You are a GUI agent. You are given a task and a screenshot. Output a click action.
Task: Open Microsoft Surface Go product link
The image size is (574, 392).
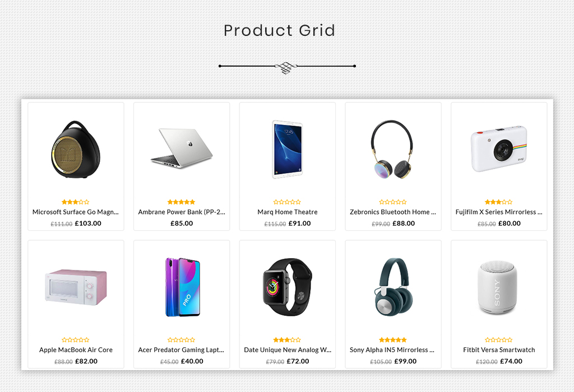click(x=76, y=212)
